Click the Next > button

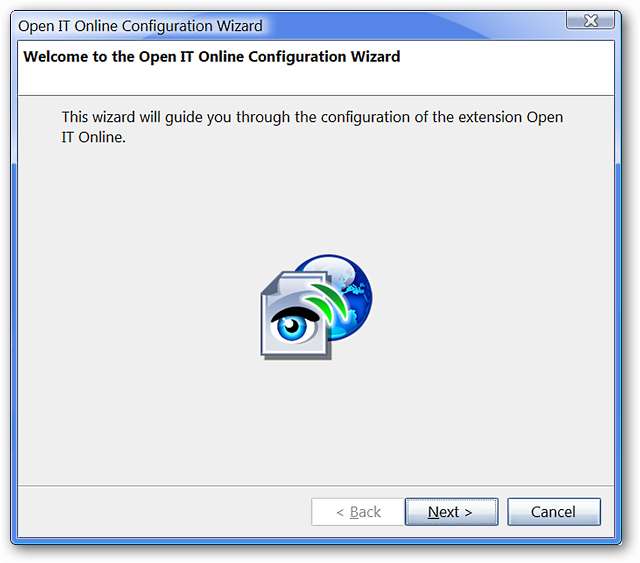451,512
